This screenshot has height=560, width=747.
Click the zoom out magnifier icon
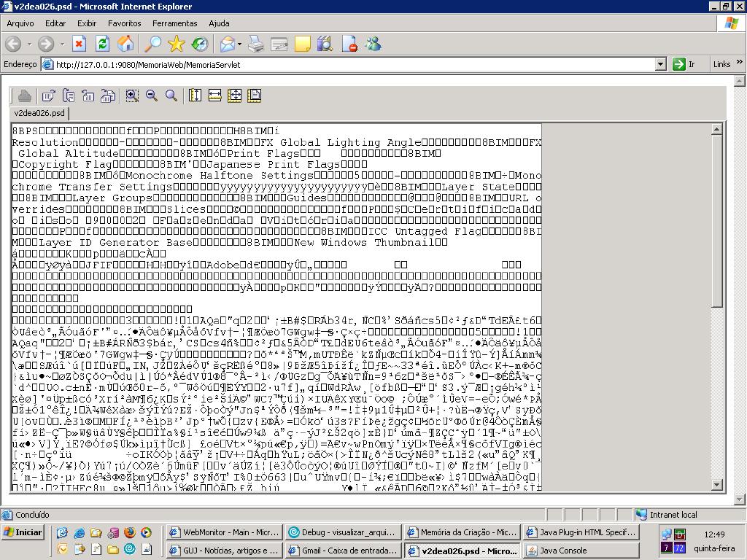click(x=152, y=96)
